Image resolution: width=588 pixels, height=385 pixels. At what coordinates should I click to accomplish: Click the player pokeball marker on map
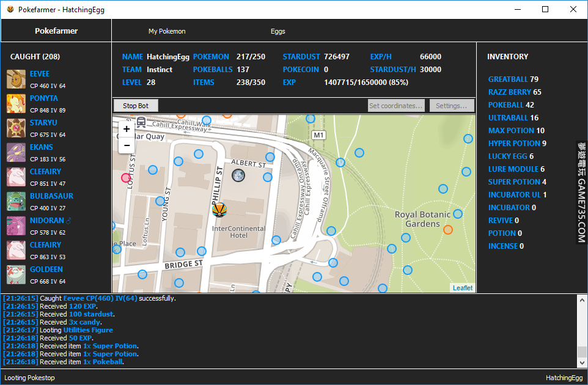click(x=219, y=210)
